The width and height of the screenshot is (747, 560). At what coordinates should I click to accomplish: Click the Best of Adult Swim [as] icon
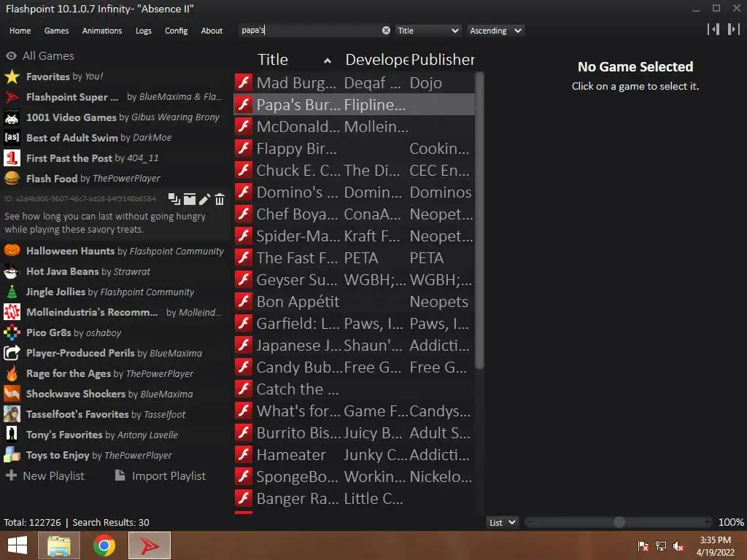pyautogui.click(x=12, y=138)
